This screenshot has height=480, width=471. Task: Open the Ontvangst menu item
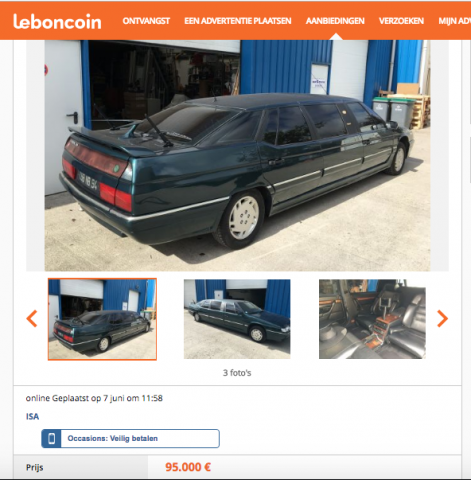(x=146, y=21)
